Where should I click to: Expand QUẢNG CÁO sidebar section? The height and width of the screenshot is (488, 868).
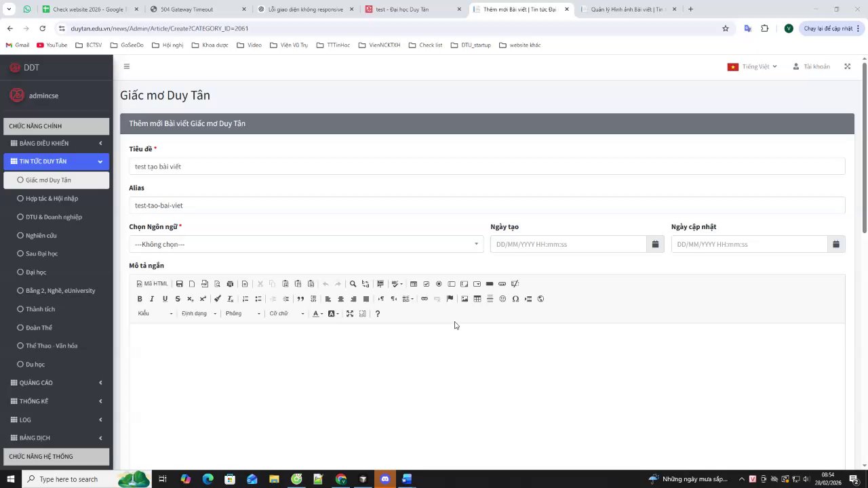56,383
